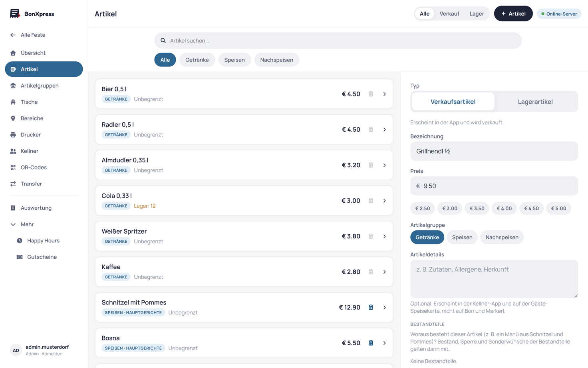Pick the € 3.50 quick price chip
588x368 pixels.
pyautogui.click(x=477, y=208)
